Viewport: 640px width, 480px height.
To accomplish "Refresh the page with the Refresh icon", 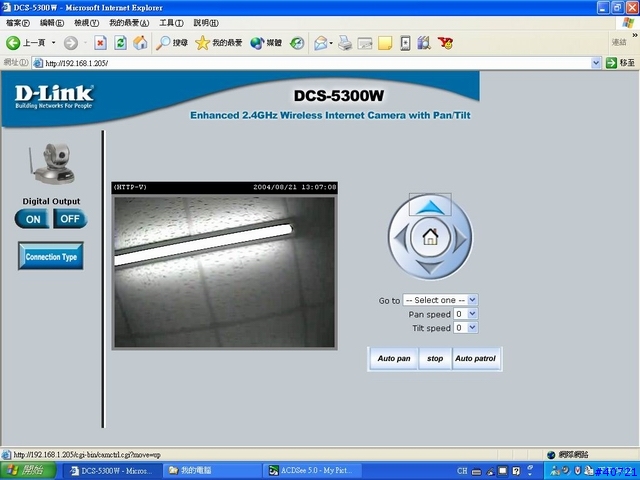I will (x=120, y=43).
